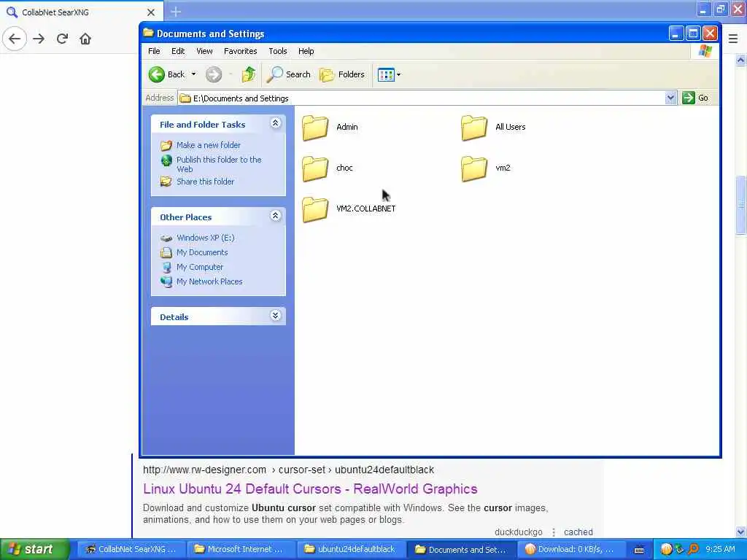The height and width of the screenshot is (560, 747).
Task: Click the Windows XP (E:) drive icon
Action: pyautogui.click(x=166, y=238)
